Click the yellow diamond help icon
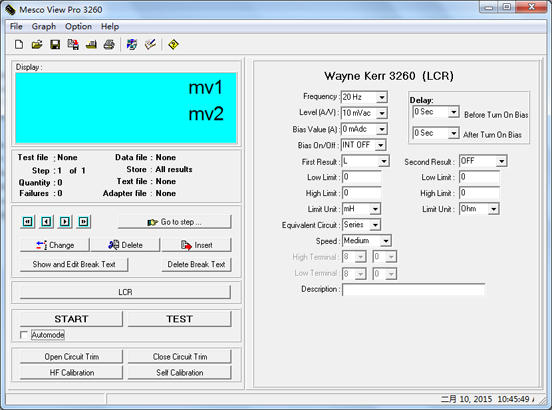 pos(173,45)
